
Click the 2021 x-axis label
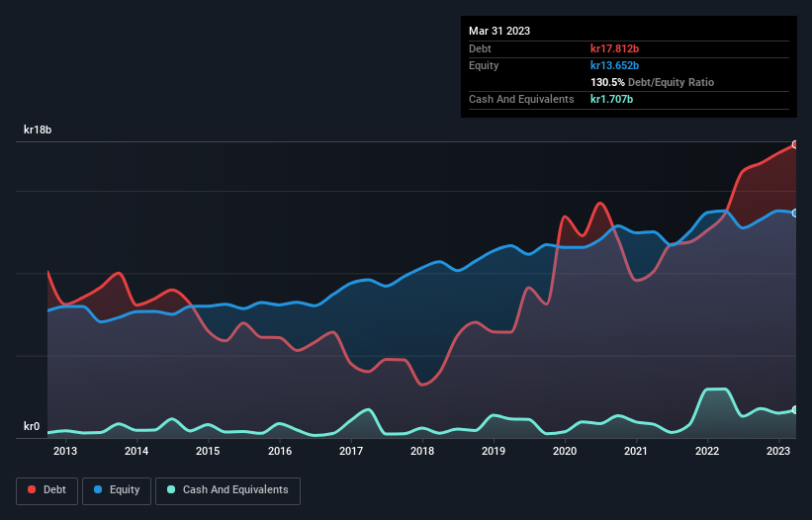(636, 451)
